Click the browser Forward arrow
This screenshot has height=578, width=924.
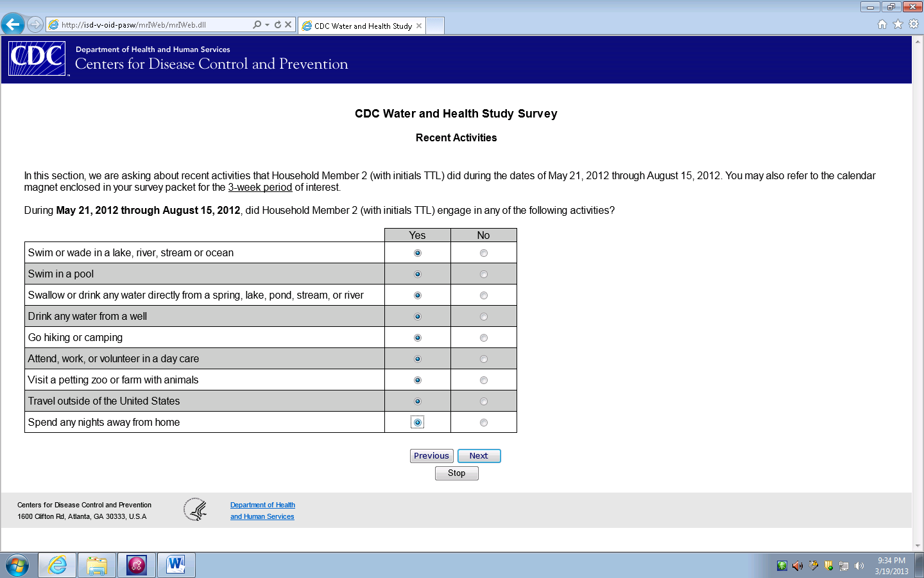35,24
